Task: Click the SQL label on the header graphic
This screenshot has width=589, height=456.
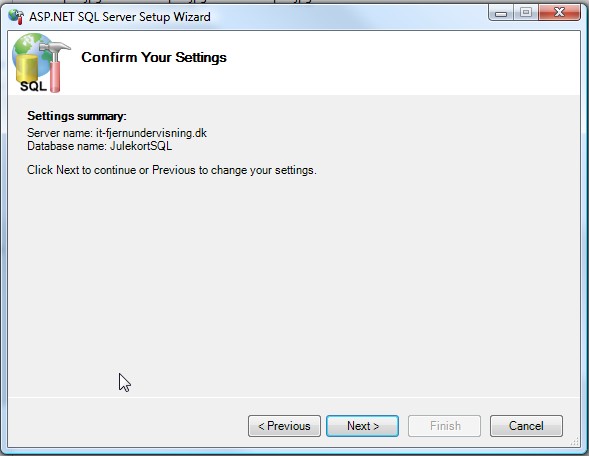Action: 33,86
